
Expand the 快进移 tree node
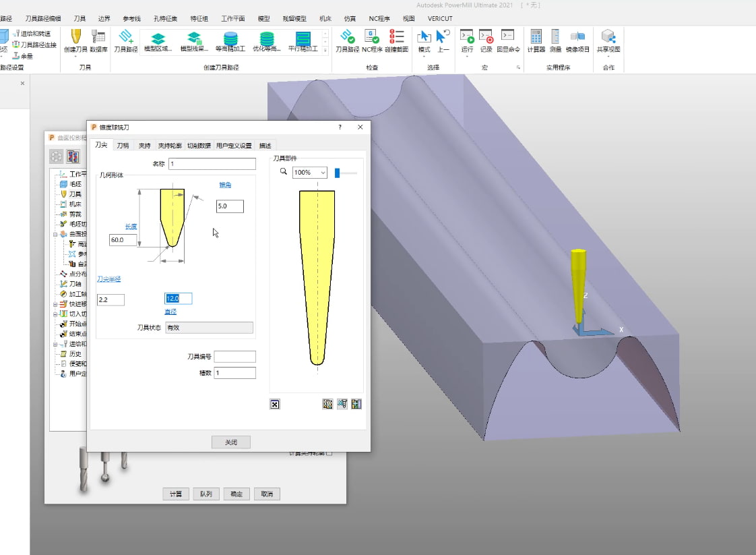pos(55,305)
